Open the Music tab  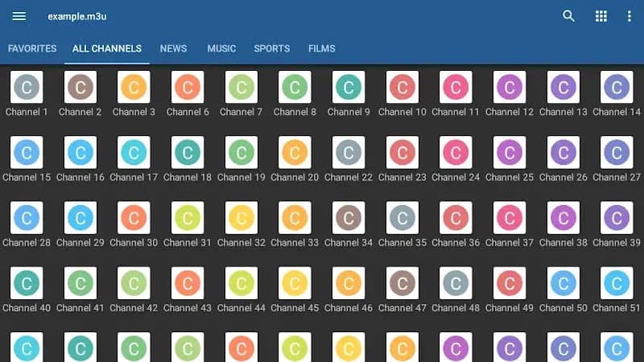click(x=221, y=48)
